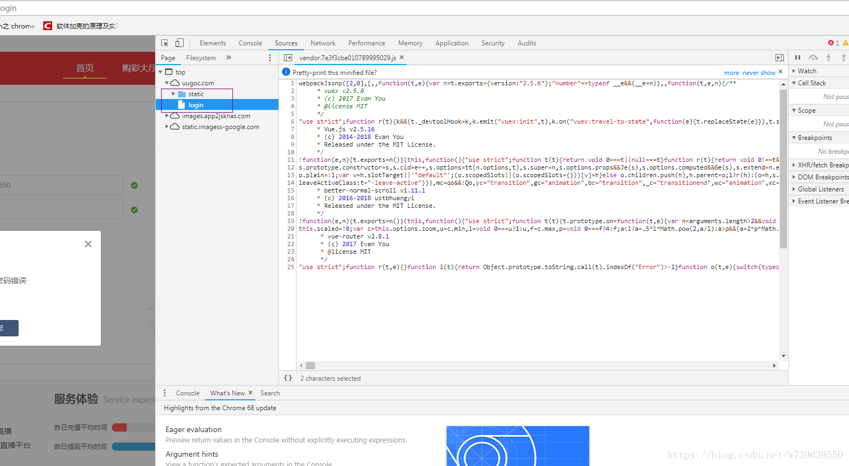
Task: Click the What's New promo image
Action: (x=517, y=445)
